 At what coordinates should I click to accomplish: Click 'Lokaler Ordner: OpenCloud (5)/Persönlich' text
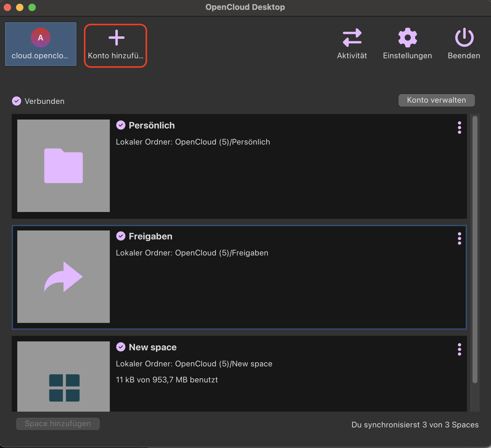point(193,142)
